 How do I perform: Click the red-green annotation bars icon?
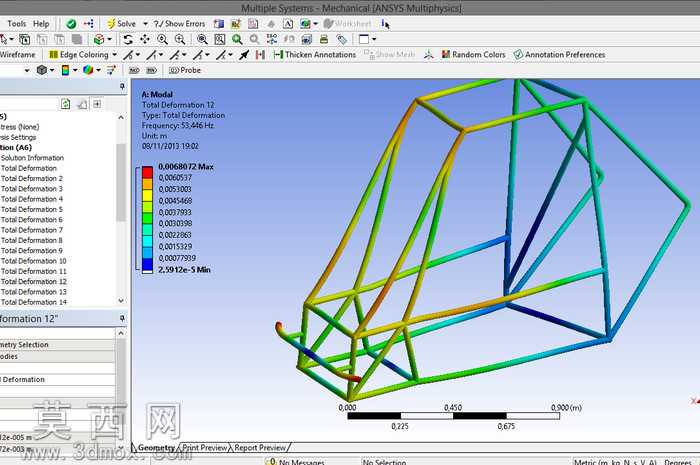click(x=260, y=54)
